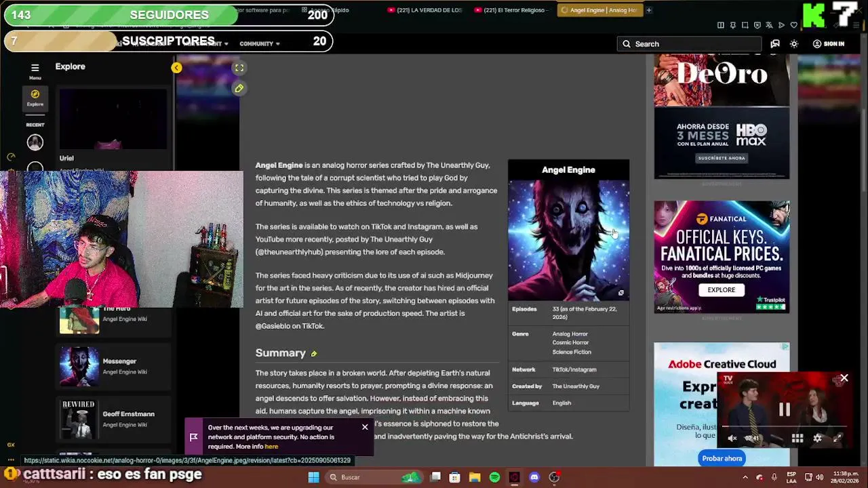Translate page with browser translate icon
Screen dimensions: 868x488
[769, 25]
